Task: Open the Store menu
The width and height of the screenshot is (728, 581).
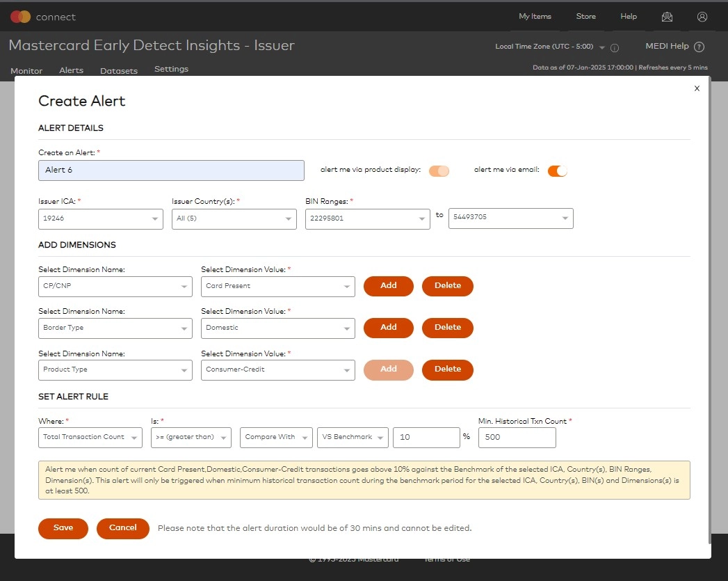Action: 585,16
